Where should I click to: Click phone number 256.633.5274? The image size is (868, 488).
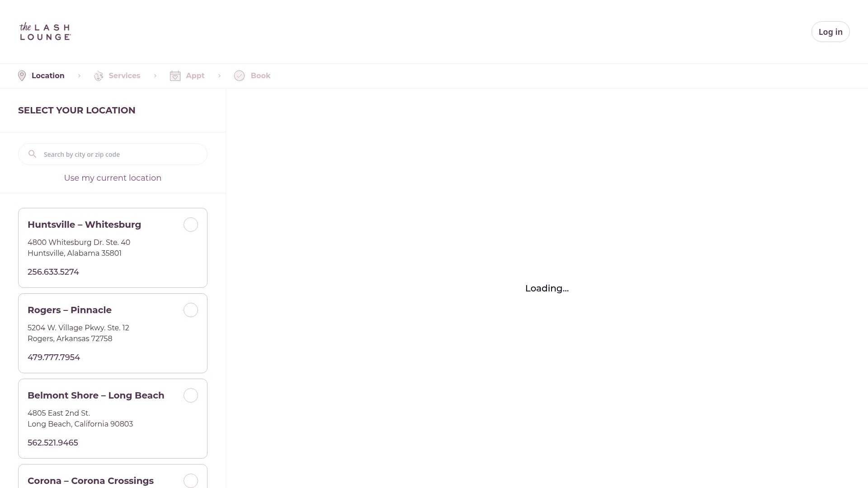click(x=53, y=272)
